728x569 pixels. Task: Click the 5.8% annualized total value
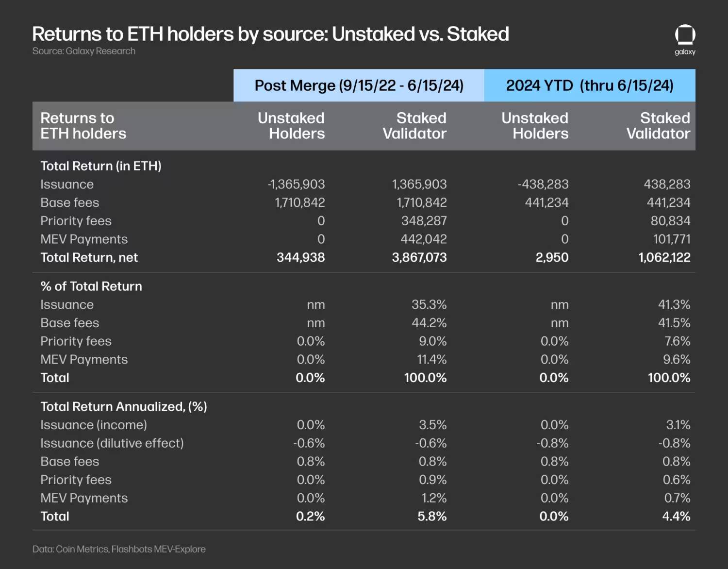click(432, 516)
